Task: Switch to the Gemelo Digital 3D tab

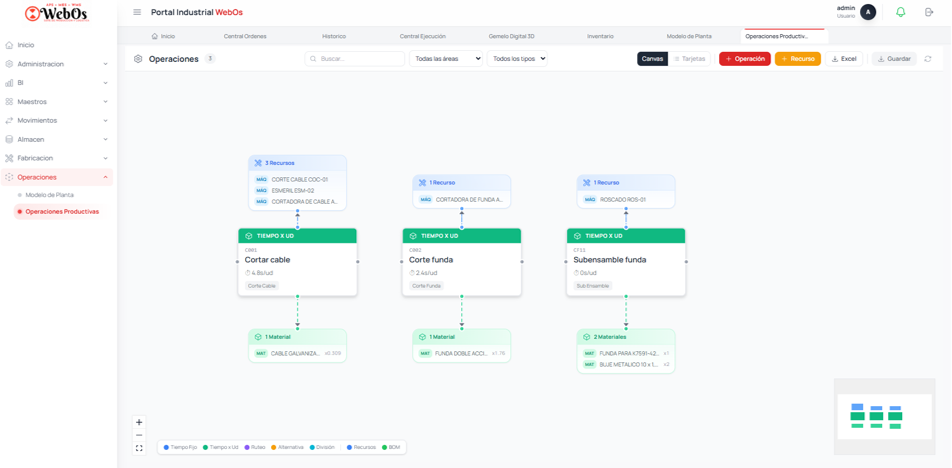Action: tap(511, 36)
